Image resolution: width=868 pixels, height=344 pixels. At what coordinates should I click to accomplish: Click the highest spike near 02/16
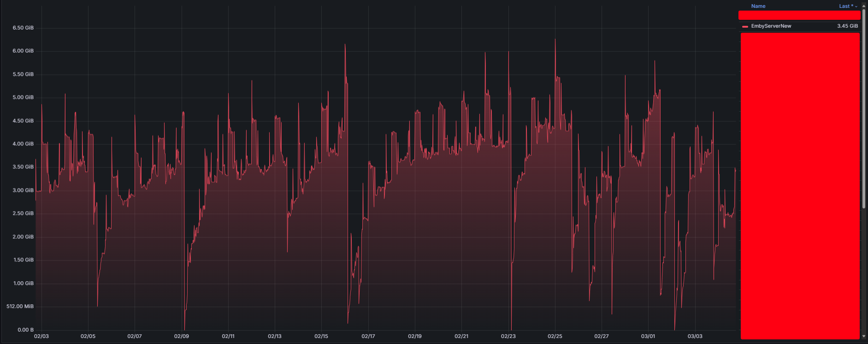[345, 45]
